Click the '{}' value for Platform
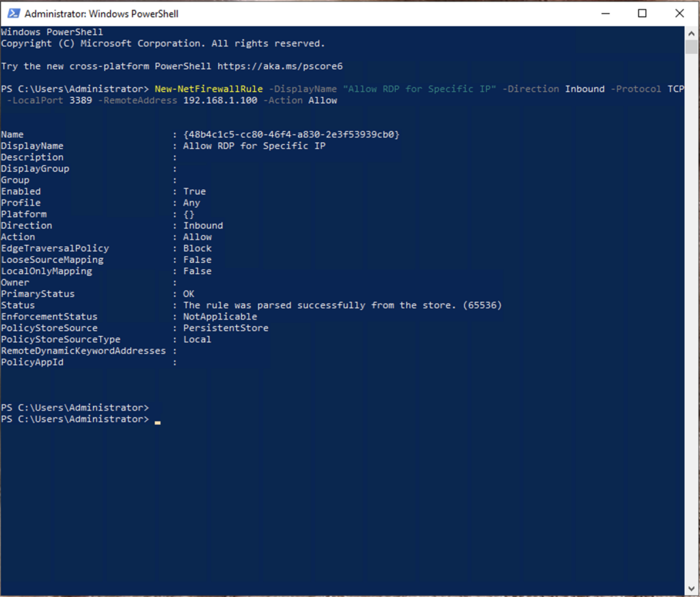This screenshot has width=700, height=597. click(189, 214)
